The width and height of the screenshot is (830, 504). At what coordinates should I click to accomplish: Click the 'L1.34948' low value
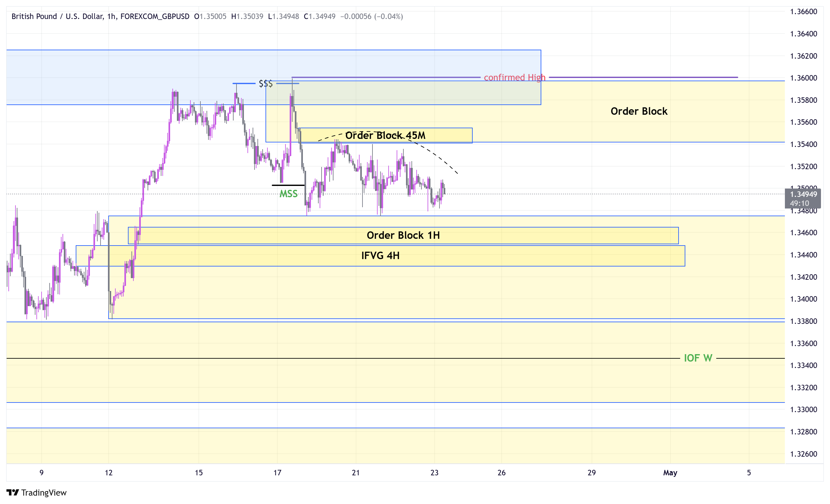tap(284, 16)
